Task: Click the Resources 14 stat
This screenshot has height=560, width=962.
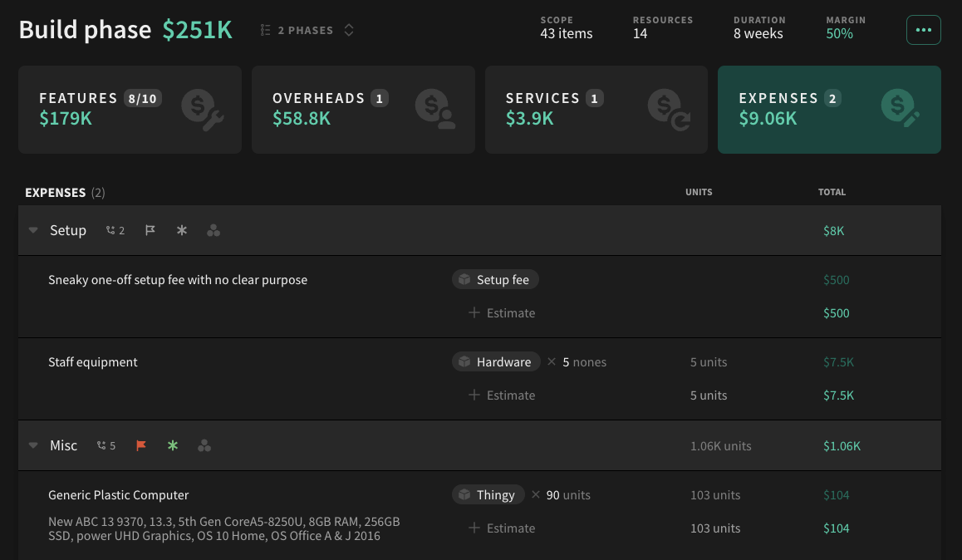Action: click(663, 27)
